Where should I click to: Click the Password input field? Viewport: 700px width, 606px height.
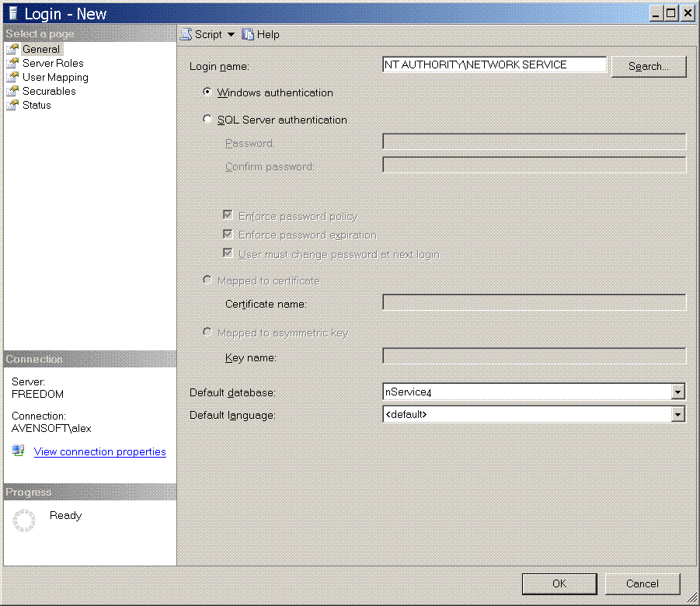(535, 141)
